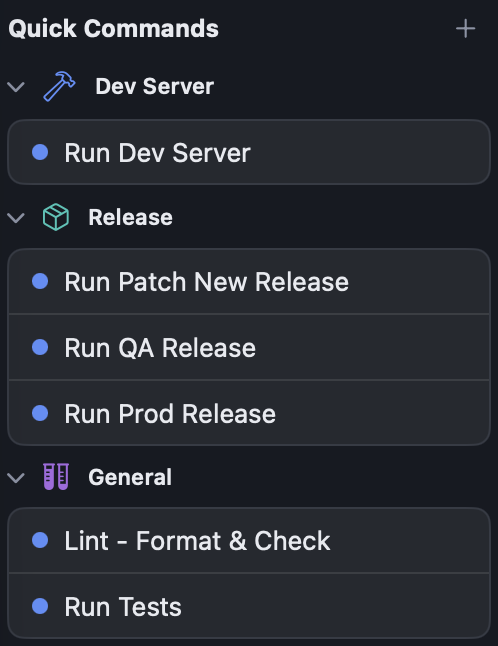Click the package box icon beside Release
Screen dimensions: 498x646
[56, 217]
